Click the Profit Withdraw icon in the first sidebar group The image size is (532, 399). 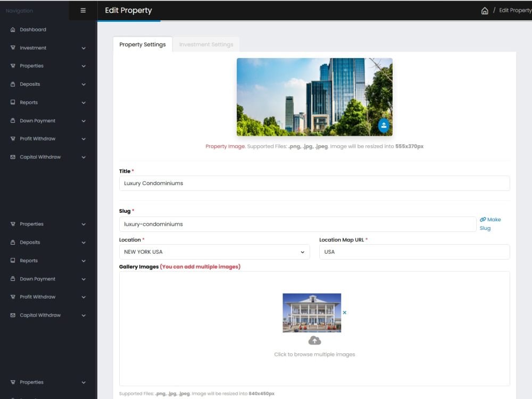pos(13,139)
